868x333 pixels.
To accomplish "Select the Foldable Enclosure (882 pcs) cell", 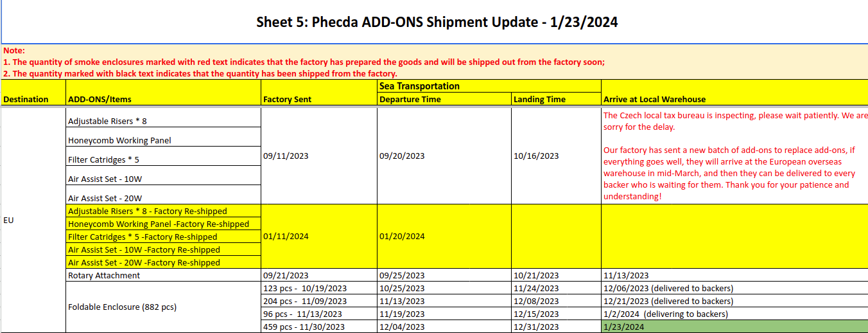I will click(x=163, y=307).
